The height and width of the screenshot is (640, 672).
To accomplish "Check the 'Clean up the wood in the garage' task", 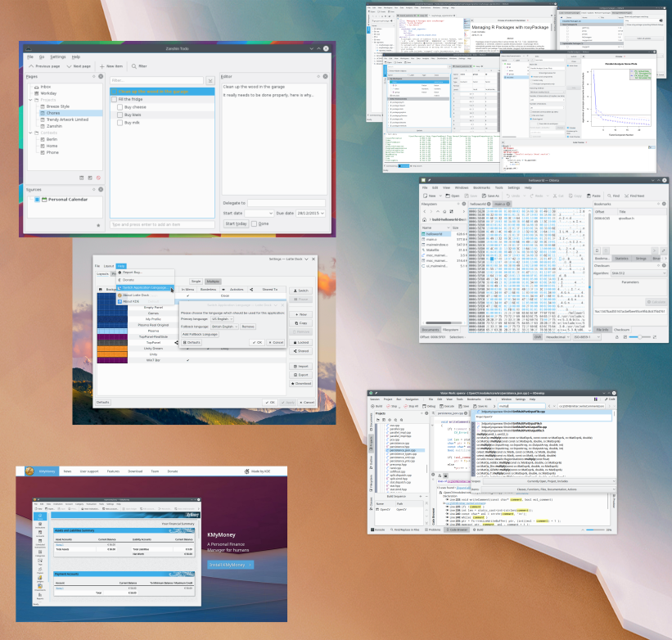I will tap(114, 91).
